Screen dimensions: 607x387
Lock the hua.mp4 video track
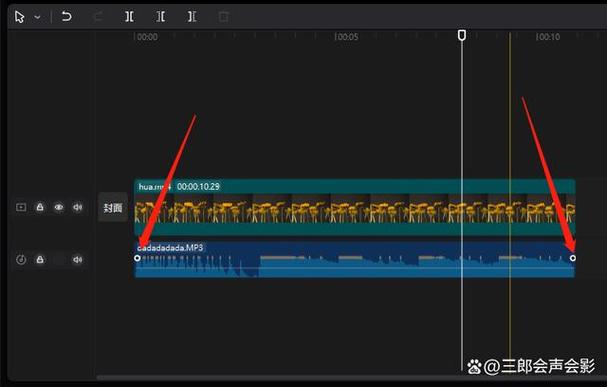tap(40, 207)
